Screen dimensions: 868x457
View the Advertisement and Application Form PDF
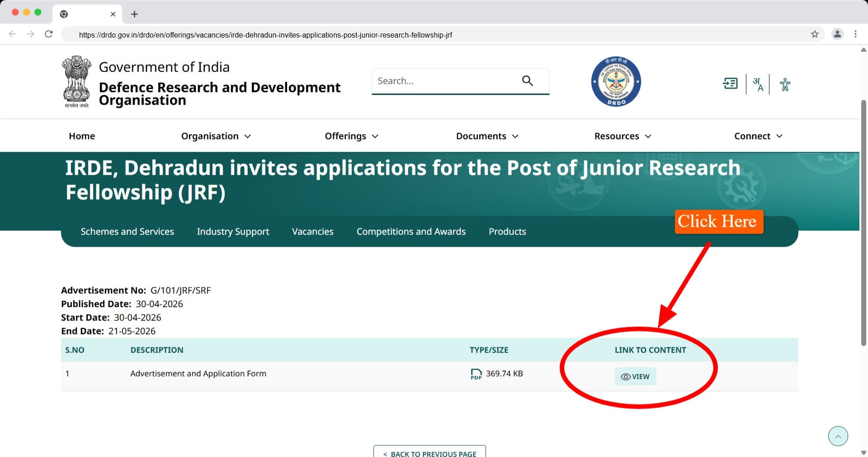click(635, 376)
